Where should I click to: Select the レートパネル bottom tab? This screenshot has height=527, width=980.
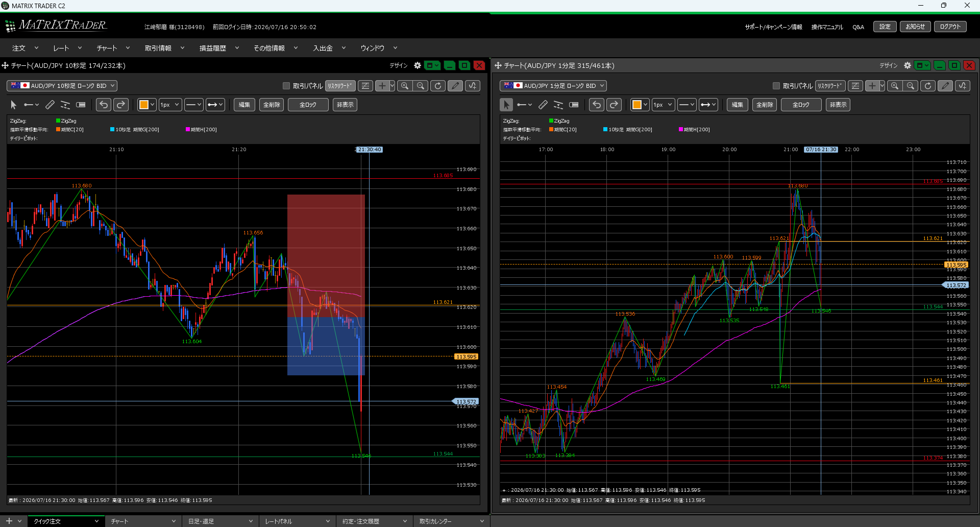(298, 521)
